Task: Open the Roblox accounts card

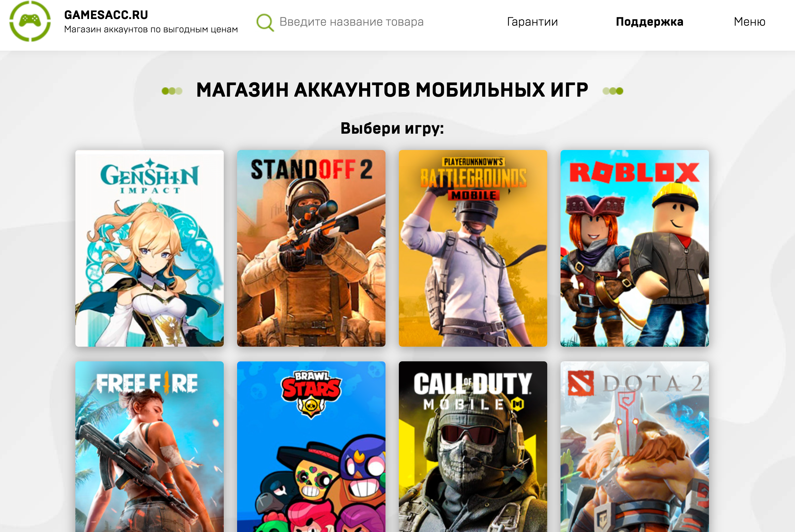Action: 635,248
